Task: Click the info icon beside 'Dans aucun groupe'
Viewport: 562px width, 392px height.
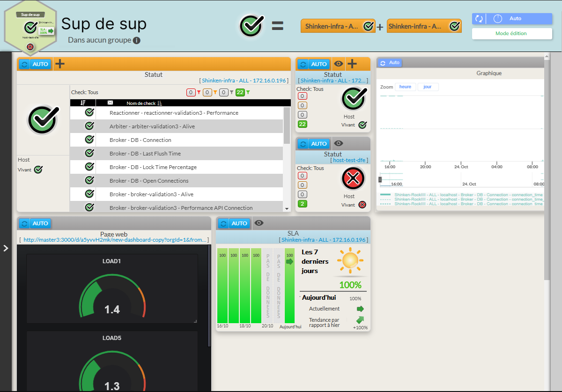Action: pos(137,40)
